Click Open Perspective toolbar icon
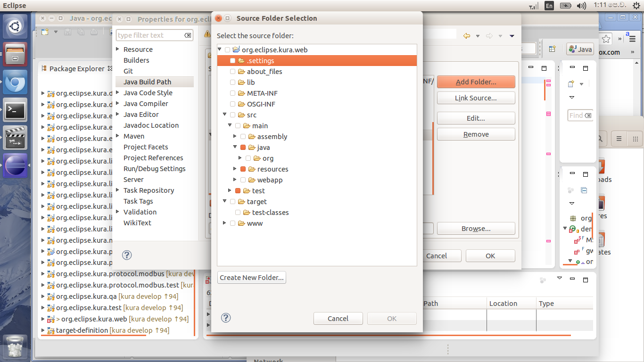 pyautogui.click(x=552, y=49)
